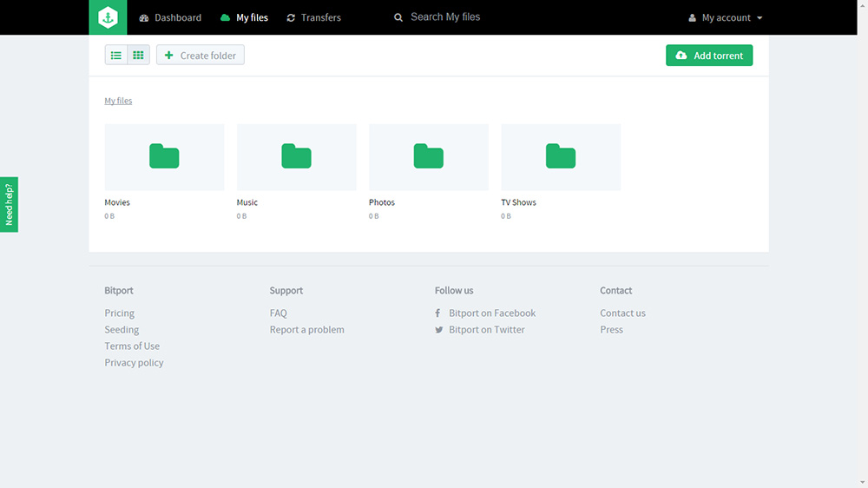Click the Report a problem link
This screenshot has height=488, width=868.
[307, 330]
